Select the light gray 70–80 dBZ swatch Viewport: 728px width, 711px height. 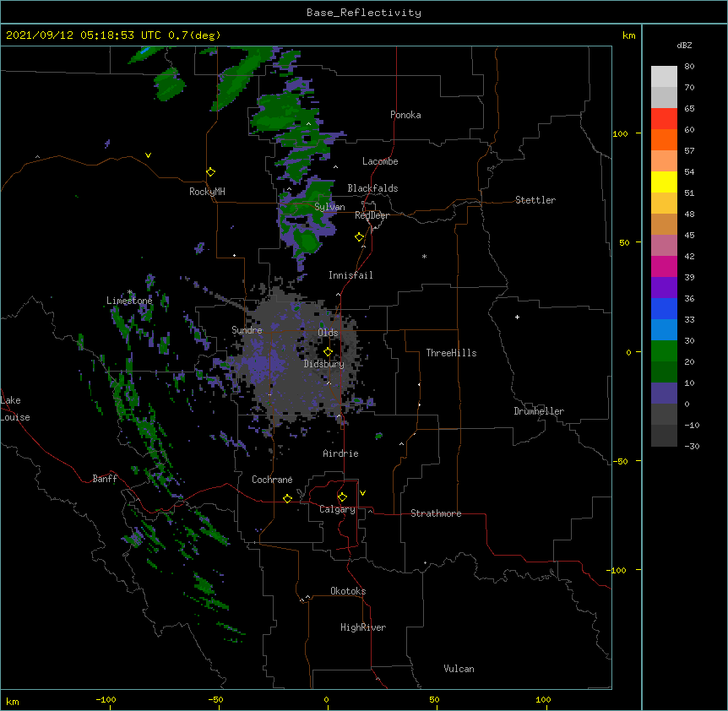[x=664, y=77]
